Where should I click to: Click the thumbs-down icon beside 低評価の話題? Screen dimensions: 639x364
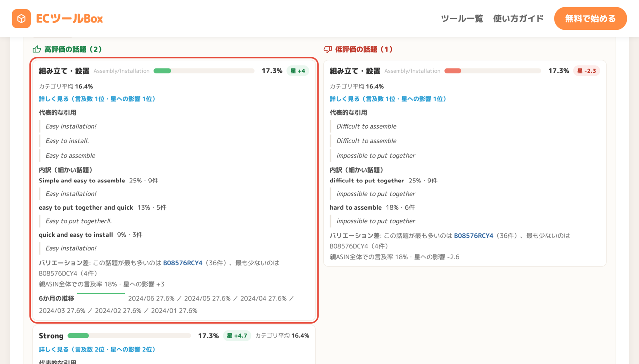click(x=328, y=49)
